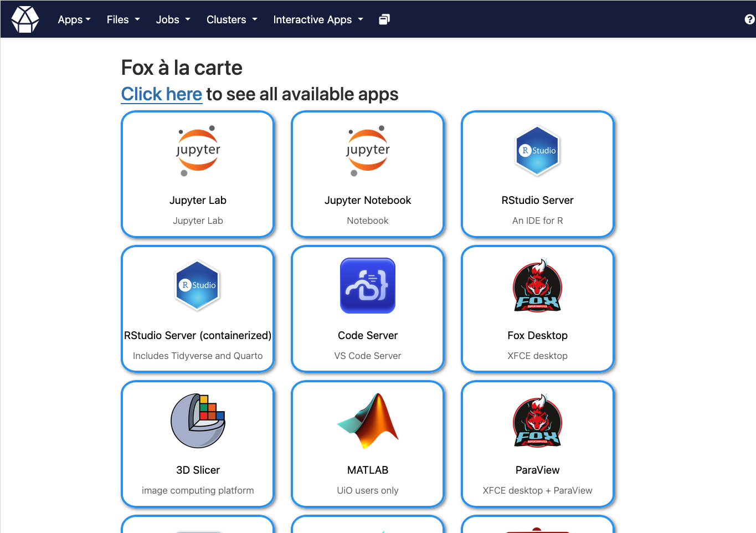Screen dimensions: 756x533
Task: Click the 3D Slicer logo icon
Action: [198, 421]
